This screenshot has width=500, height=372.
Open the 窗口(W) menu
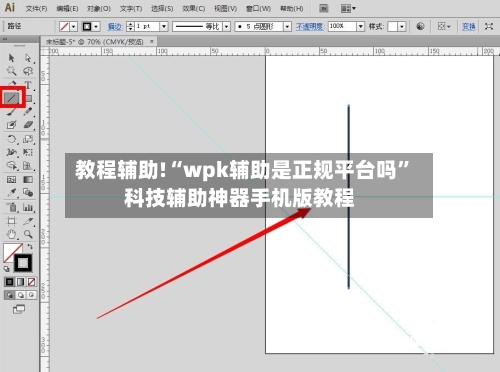pos(258,8)
